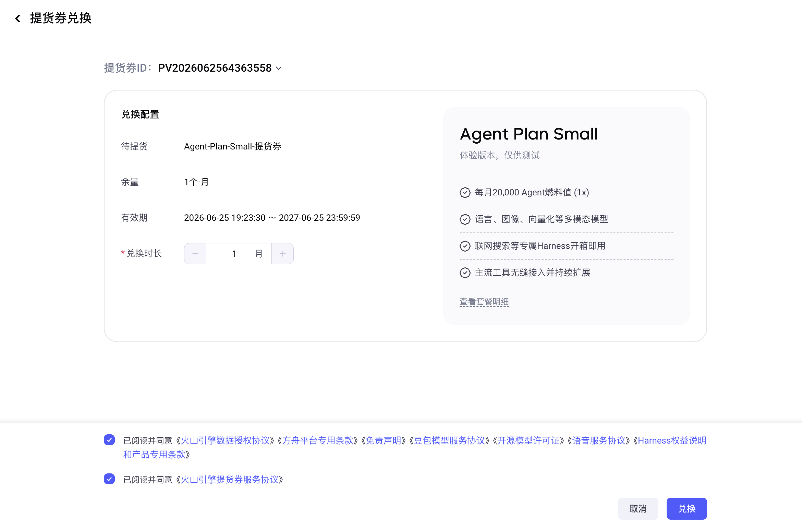Screen dimensions: 802x532
Task: Uncheck the 火山引擎数据授权协议 agreement checkbox
Action: point(109,440)
